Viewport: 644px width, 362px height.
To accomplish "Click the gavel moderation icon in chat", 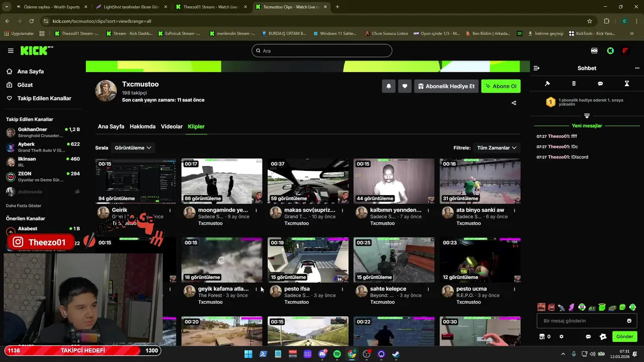I will tap(547, 83).
